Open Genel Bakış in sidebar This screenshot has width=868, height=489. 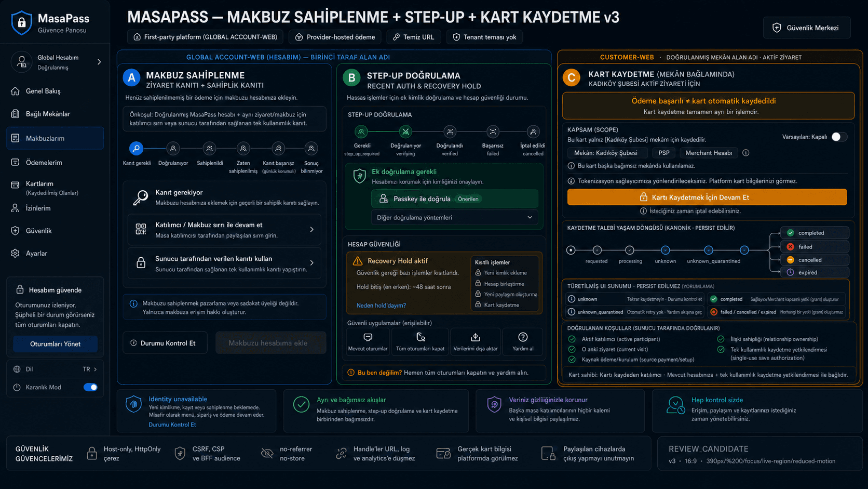[55, 91]
